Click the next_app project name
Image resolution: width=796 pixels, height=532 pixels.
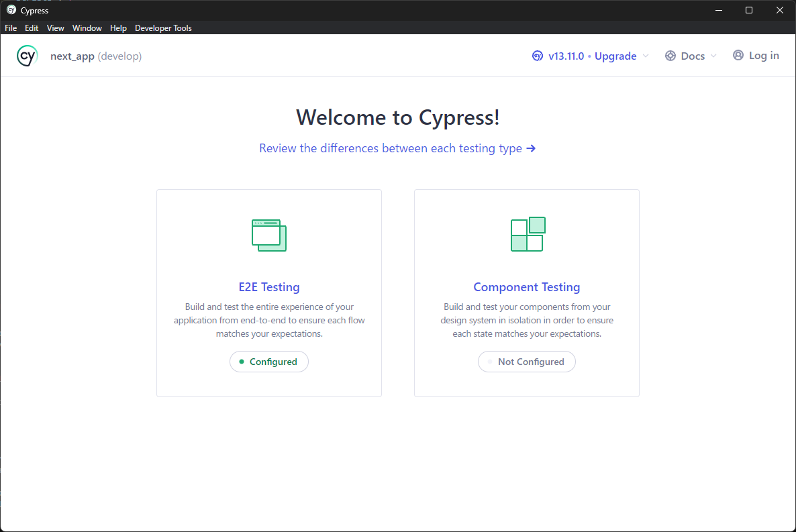click(72, 56)
